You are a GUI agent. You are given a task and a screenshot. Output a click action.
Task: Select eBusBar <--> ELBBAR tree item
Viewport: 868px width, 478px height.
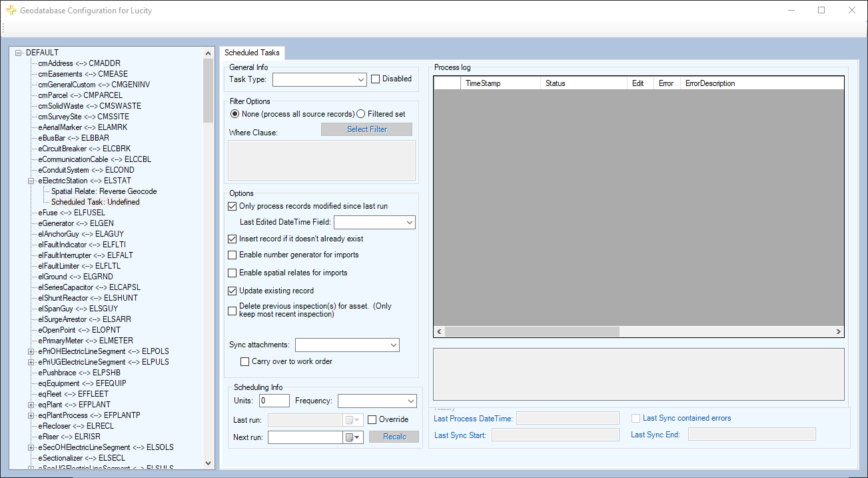[x=73, y=138]
